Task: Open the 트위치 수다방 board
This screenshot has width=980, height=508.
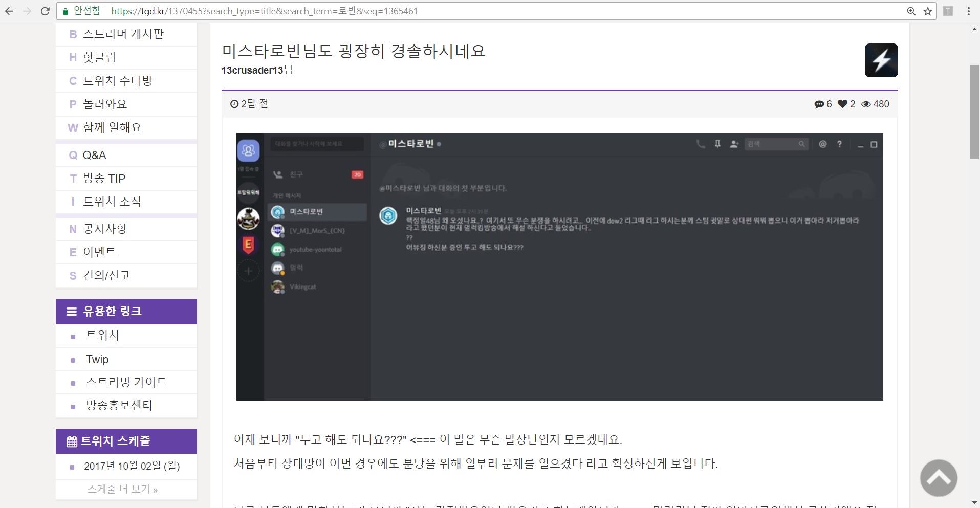Action: click(x=126, y=81)
